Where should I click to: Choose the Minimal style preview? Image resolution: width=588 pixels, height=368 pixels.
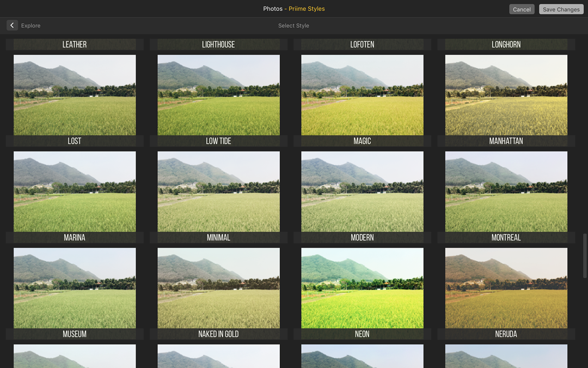(x=219, y=191)
